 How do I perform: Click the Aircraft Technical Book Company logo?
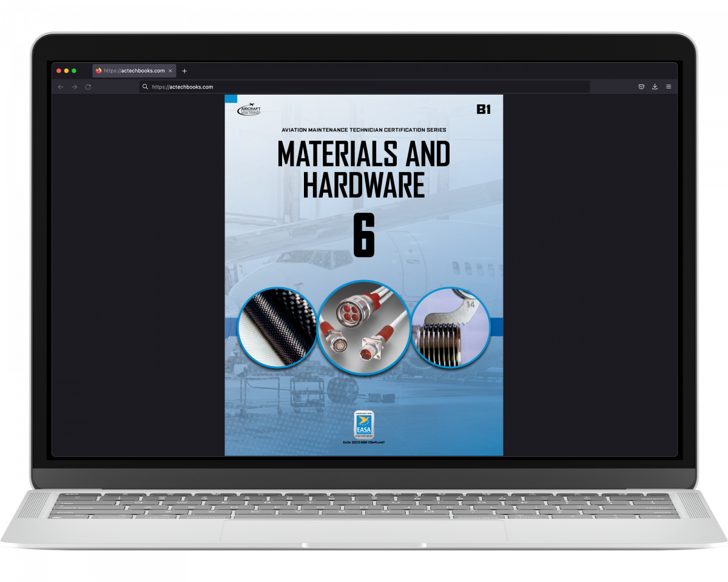click(x=249, y=110)
